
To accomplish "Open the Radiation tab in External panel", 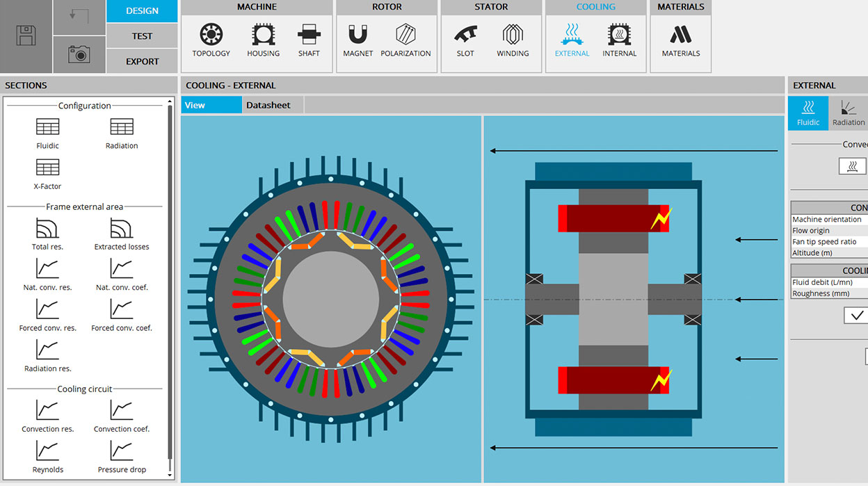I will [x=848, y=113].
